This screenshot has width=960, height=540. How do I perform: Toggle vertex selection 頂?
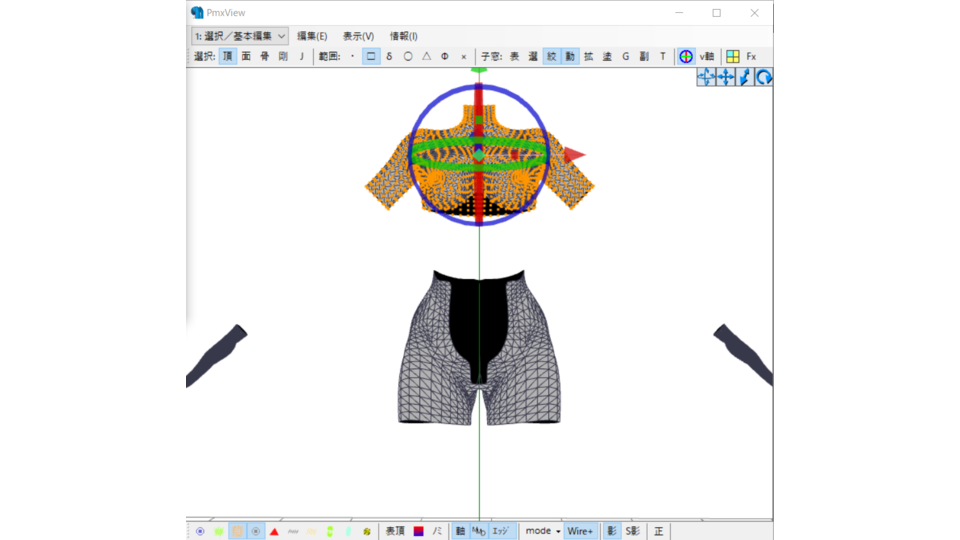[x=228, y=56]
